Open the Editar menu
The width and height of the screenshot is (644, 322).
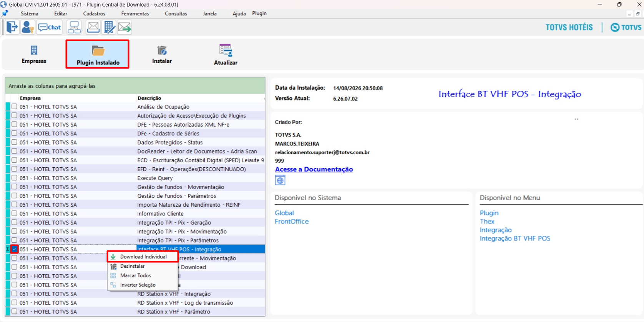(x=61, y=13)
